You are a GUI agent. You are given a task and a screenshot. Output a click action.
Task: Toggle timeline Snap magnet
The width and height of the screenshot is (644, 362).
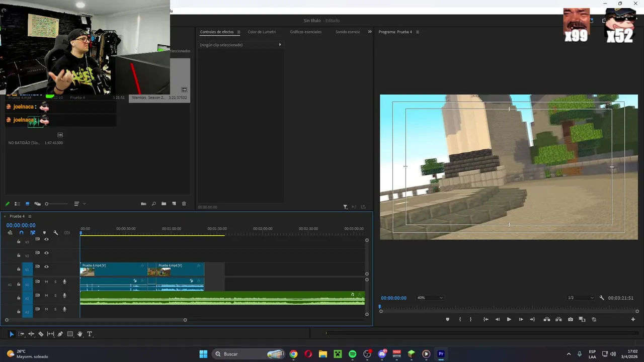(21, 233)
